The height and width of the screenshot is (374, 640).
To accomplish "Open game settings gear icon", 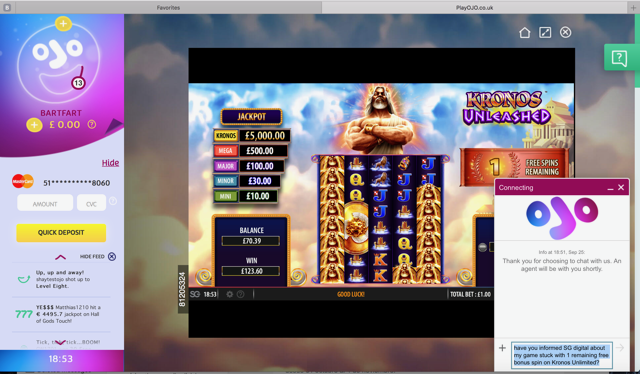I will point(230,294).
